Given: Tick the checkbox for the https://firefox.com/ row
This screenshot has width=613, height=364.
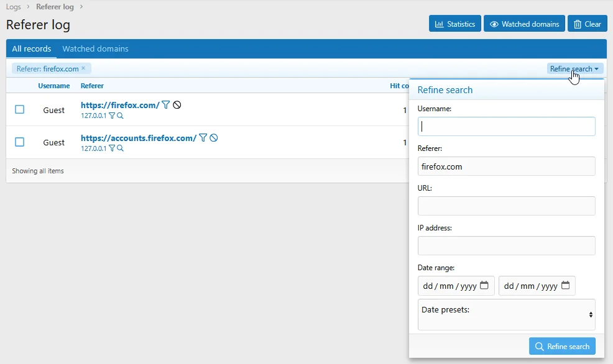Looking at the screenshot, I should tap(20, 109).
